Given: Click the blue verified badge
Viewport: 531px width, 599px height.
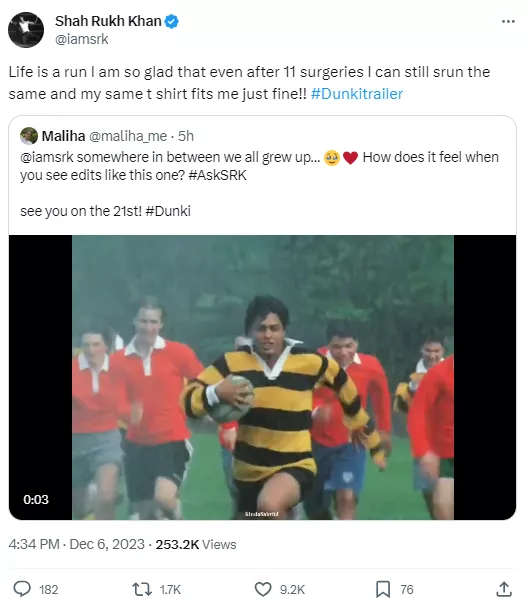Looking at the screenshot, I should click(x=172, y=21).
